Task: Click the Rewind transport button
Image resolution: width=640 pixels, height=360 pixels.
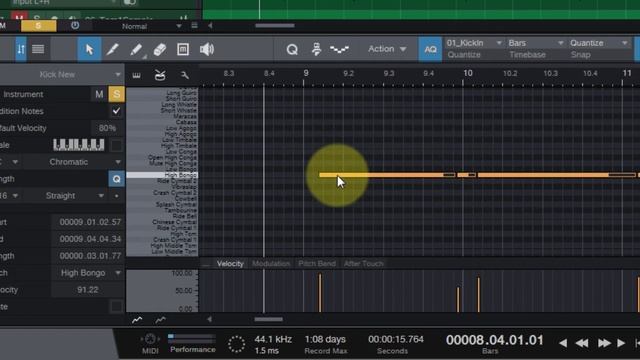Action: pos(582,343)
